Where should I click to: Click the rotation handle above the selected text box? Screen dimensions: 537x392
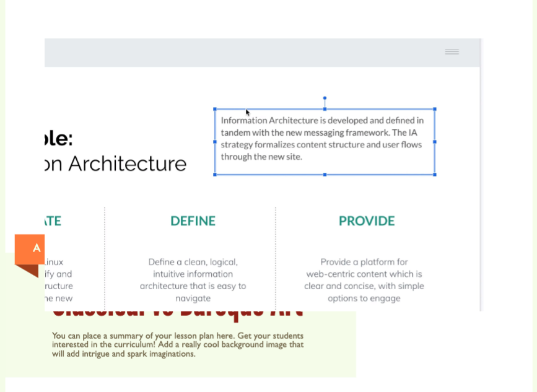tap(325, 98)
